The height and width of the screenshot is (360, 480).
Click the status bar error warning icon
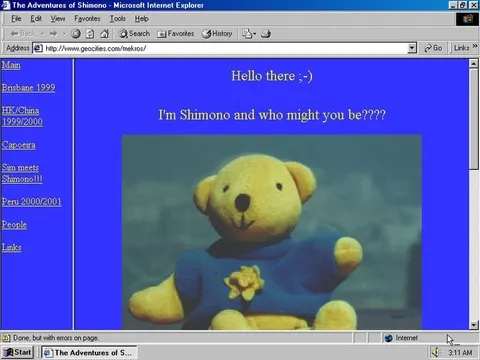(6, 338)
